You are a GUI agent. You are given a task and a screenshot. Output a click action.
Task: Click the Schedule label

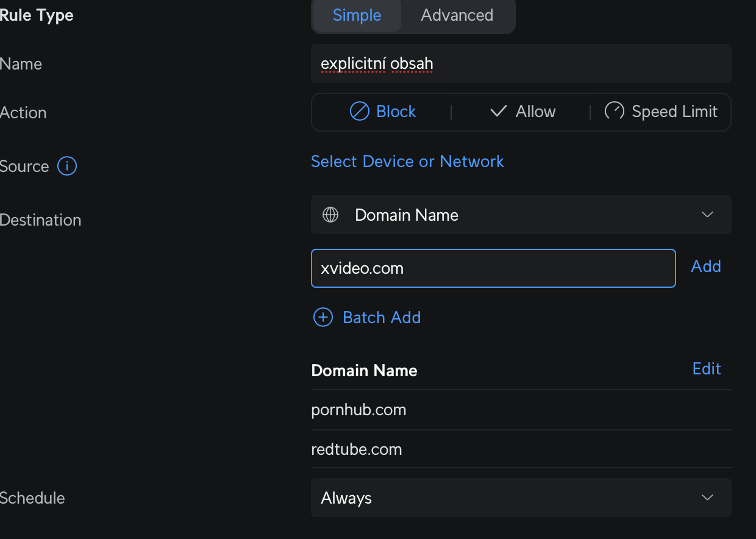coord(32,498)
